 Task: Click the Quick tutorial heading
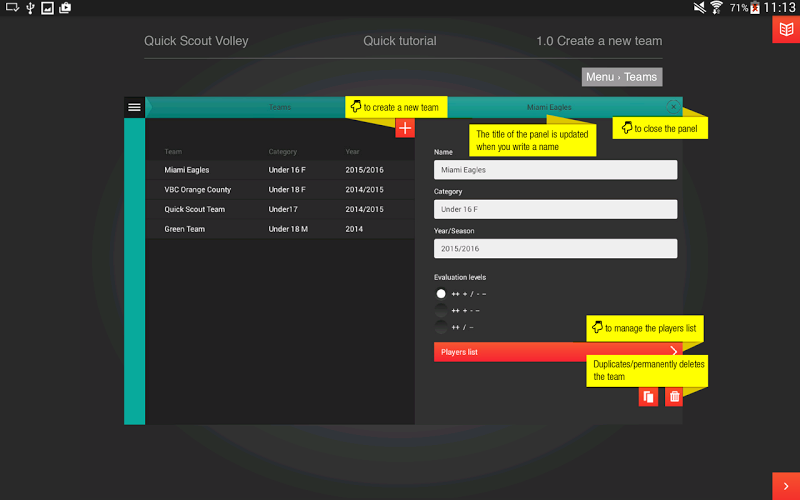click(399, 41)
